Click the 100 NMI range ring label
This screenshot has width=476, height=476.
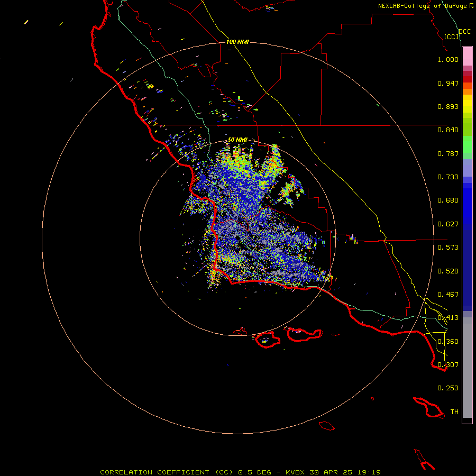(237, 42)
